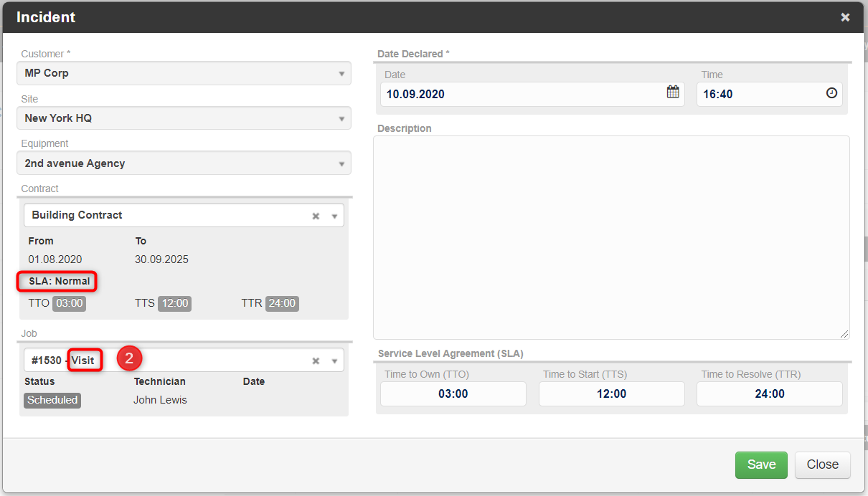868x496 pixels.
Task: Click the contract end date 30.09.2025
Action: pyautogui.click(x=161, y=259)
